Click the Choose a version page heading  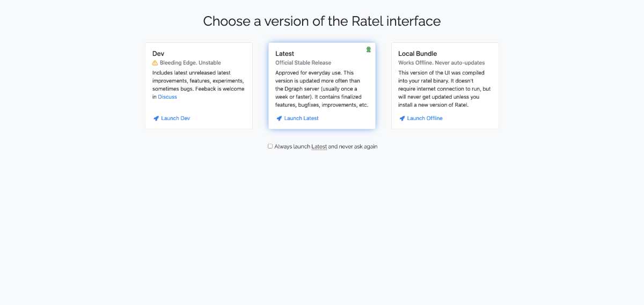tap(321, 21)
